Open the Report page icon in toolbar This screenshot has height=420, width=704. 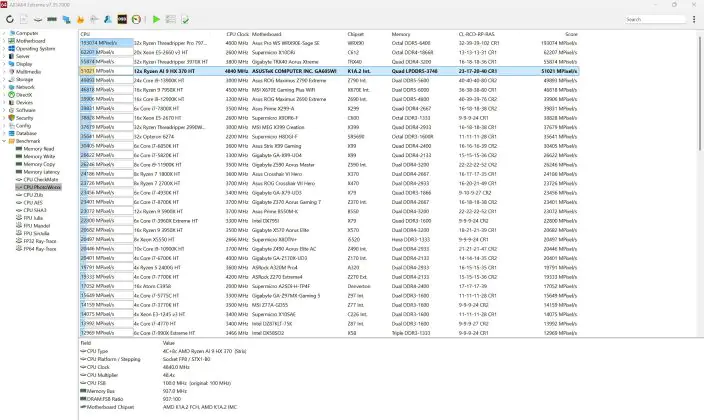(x=24, y=19)
